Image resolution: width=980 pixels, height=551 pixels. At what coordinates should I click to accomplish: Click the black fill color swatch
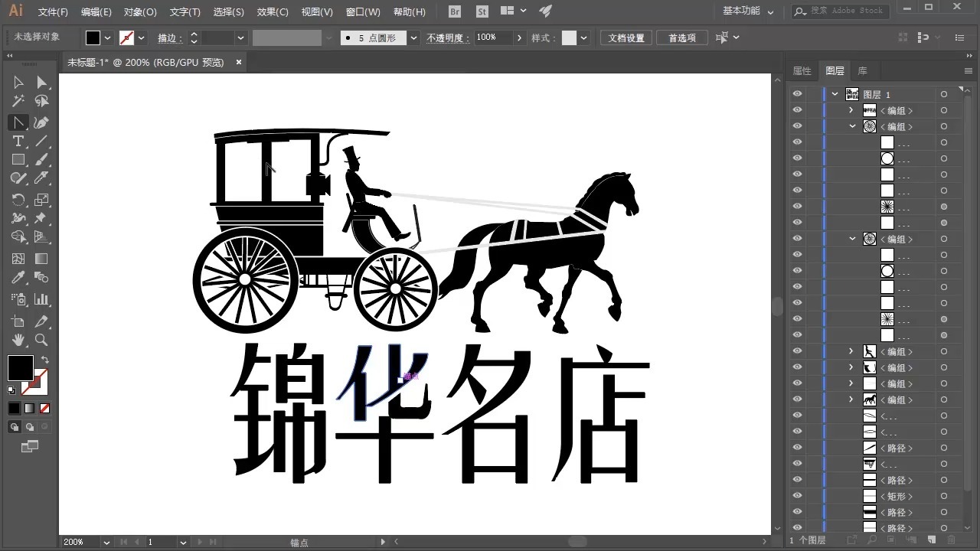20,369
